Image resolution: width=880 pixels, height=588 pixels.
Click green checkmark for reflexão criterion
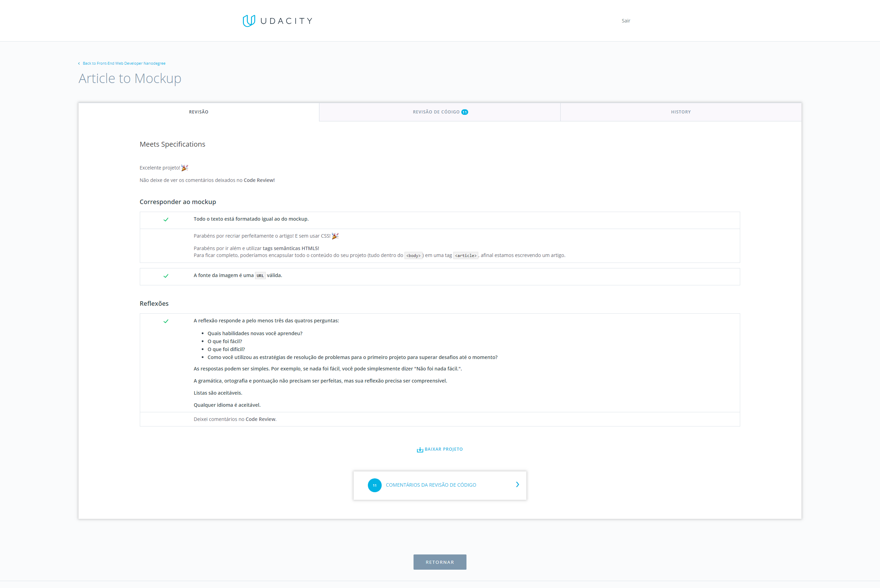166,321
